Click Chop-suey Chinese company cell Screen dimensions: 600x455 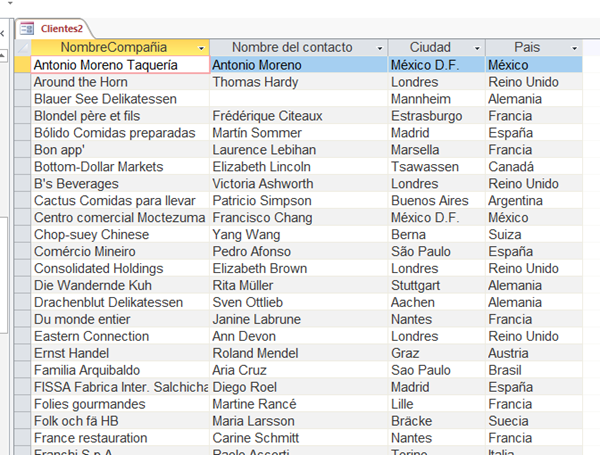coord(120,234)
